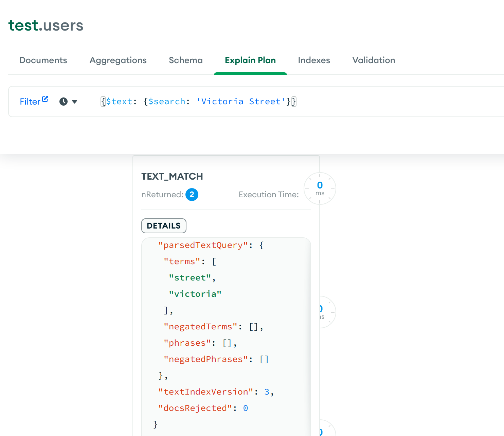Image resolution: width=504 pixels, height=436 pixels.
Task: Click the nReturned badge showing 2
Action: (x=192, y=195)
